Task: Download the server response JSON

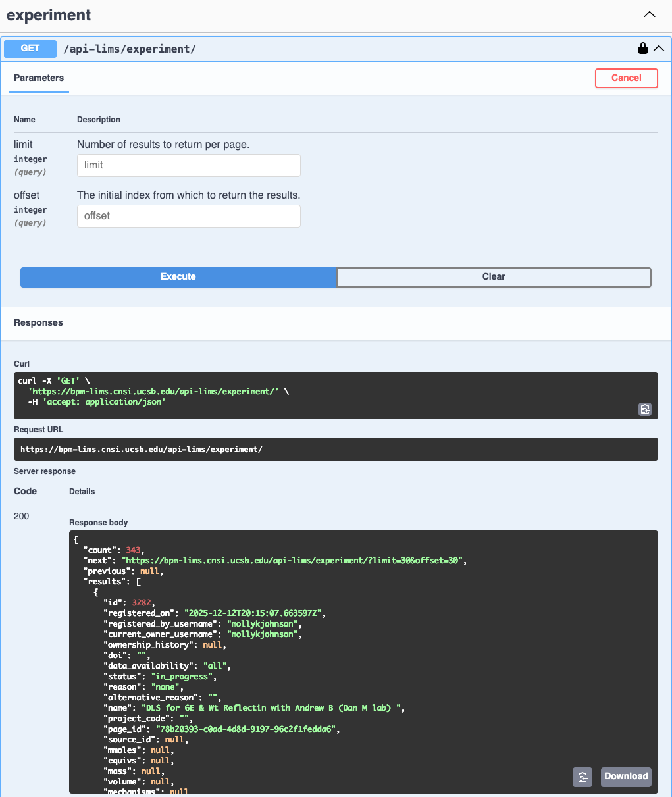Action: pos(625,777)
